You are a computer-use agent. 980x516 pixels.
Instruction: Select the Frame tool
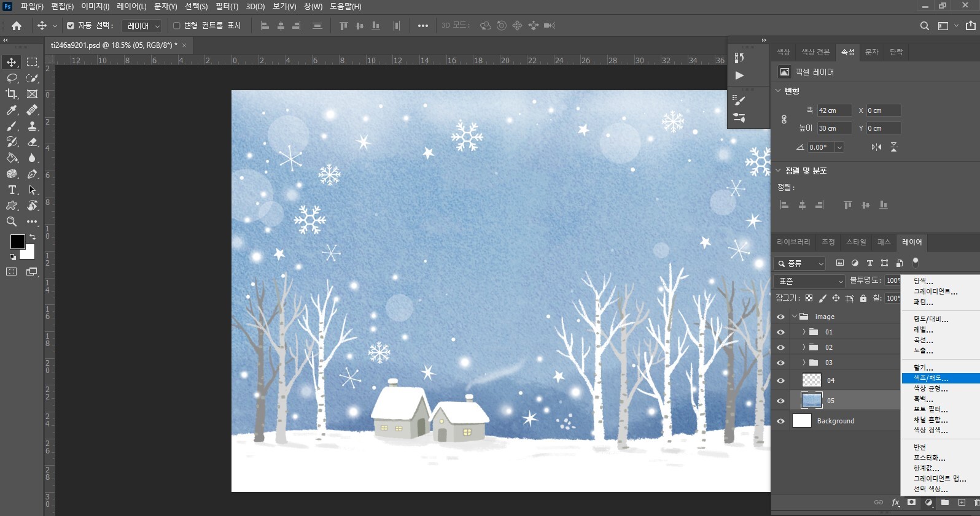[33, 94]
